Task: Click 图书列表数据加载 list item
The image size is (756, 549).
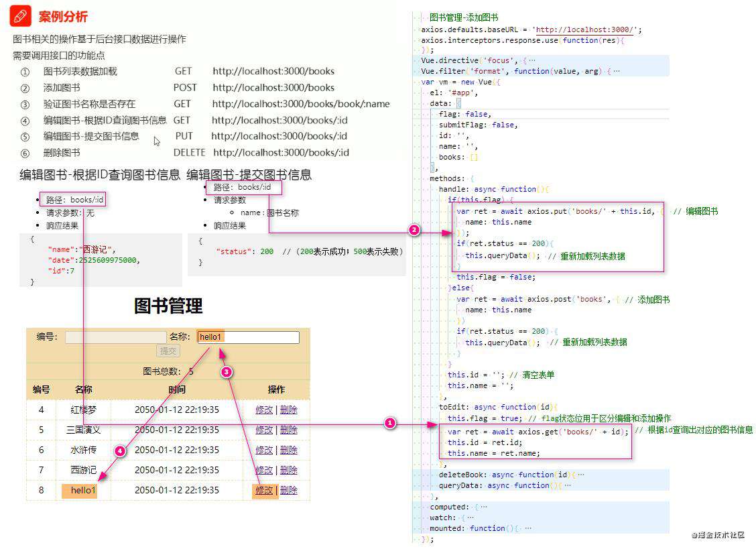Action: point(80,72)
